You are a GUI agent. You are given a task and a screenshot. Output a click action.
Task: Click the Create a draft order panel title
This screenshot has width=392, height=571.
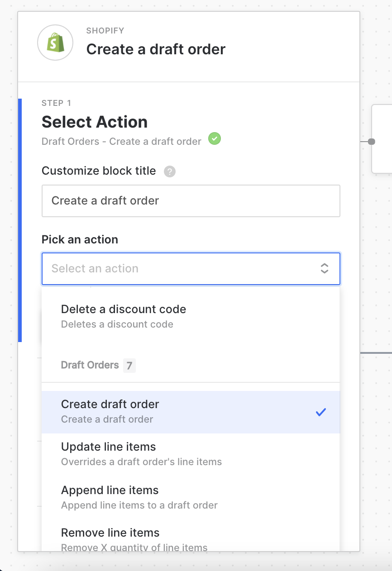coord(156,49)
